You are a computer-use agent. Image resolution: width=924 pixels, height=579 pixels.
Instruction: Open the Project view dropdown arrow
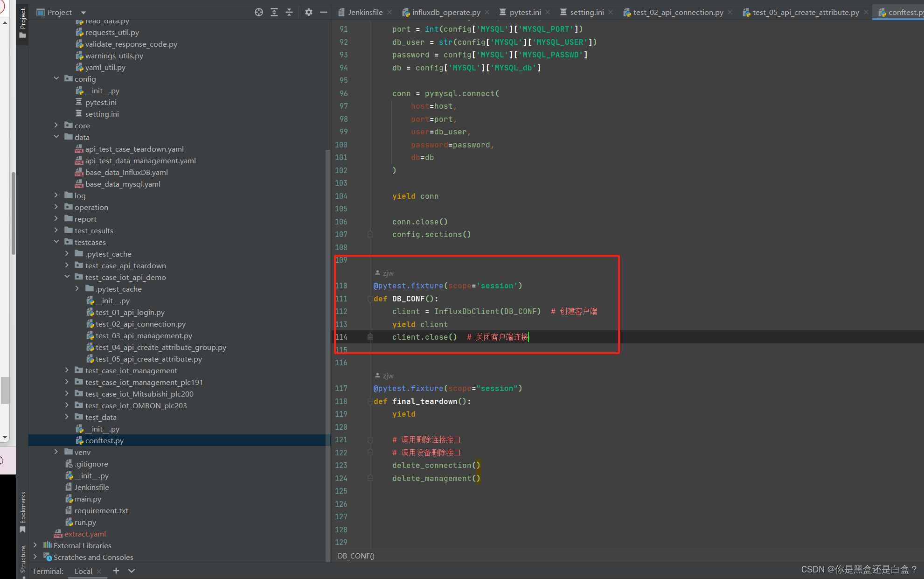tap(83, 13)
